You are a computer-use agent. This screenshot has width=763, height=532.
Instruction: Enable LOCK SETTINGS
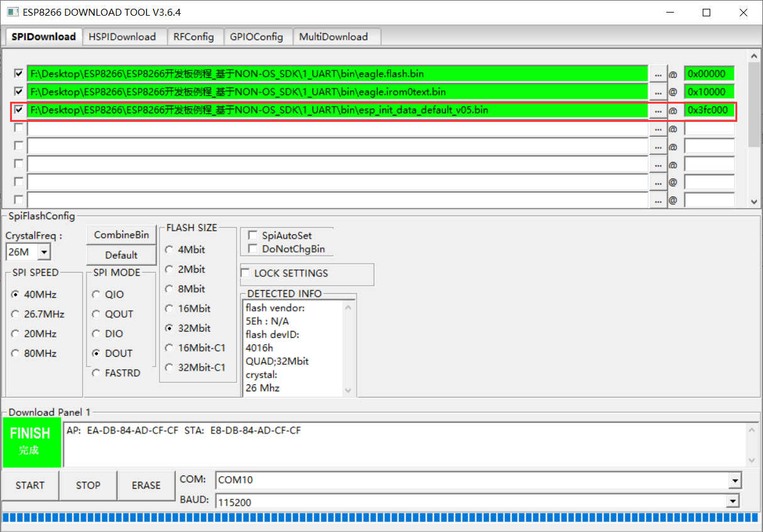[x=246, y=273]
